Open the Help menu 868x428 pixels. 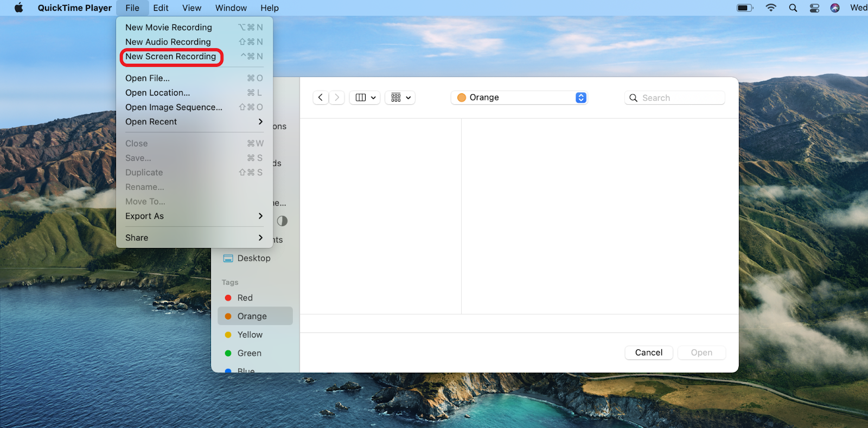pyautogui.click(x=270, y=8)
